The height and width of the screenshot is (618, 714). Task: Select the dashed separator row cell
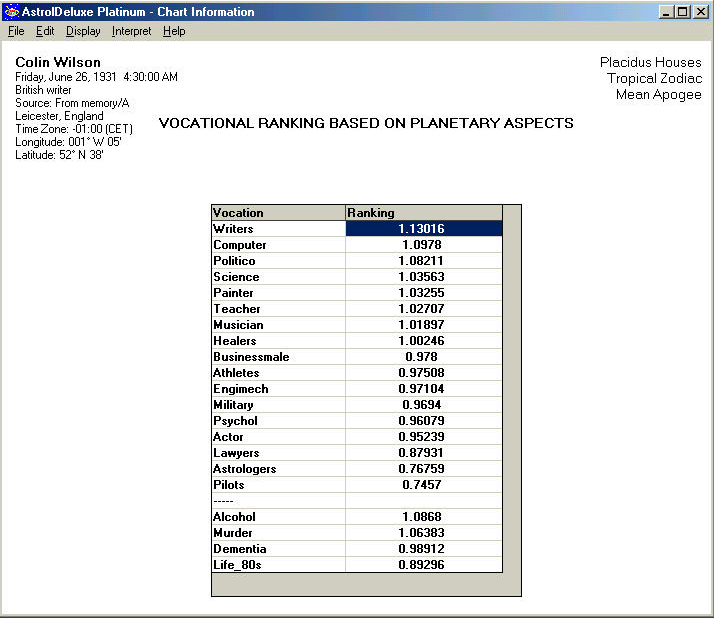click(x=279, y=501)
